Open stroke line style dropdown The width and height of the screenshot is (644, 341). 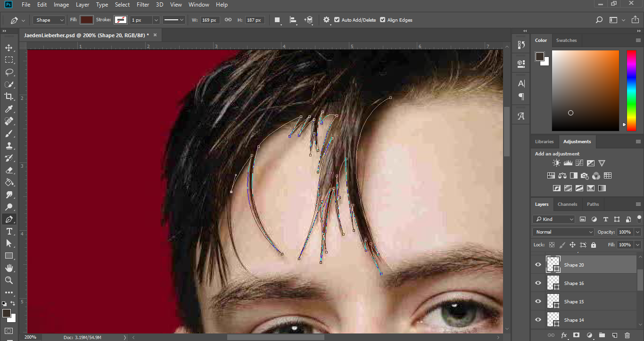coord(174,20)
